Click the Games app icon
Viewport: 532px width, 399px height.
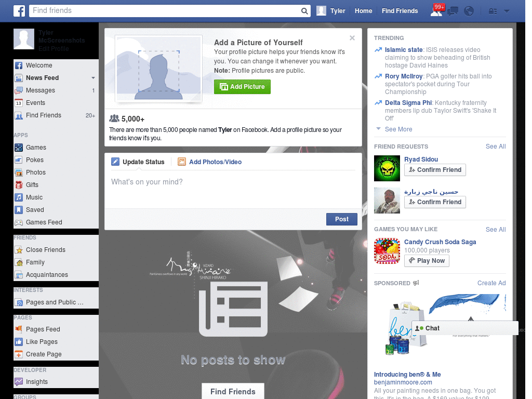[x=19, y=148]
